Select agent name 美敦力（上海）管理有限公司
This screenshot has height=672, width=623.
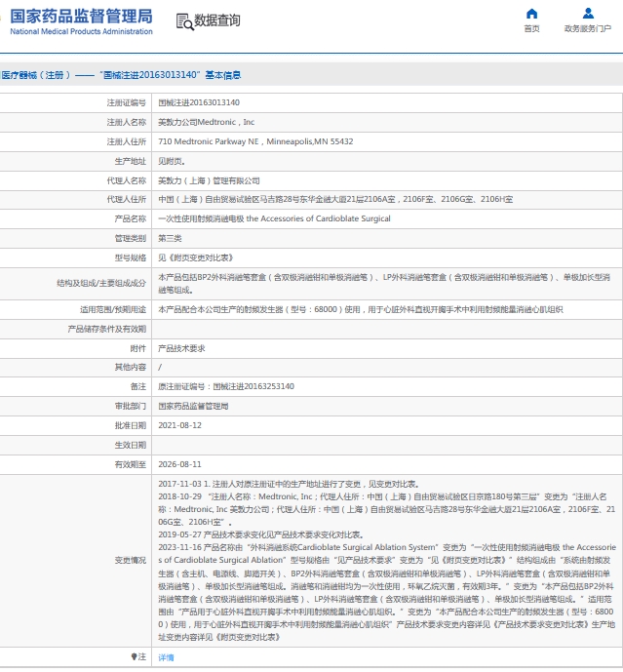tap(209, 180)
